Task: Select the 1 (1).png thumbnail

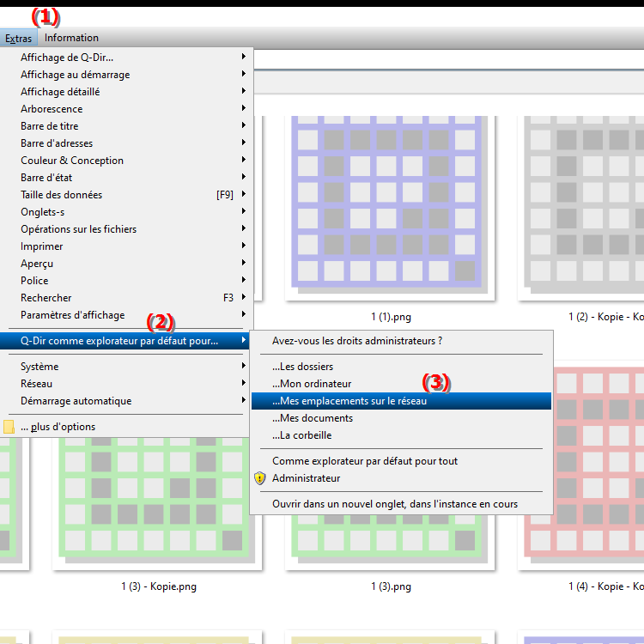Action: [x=389, y=208]
